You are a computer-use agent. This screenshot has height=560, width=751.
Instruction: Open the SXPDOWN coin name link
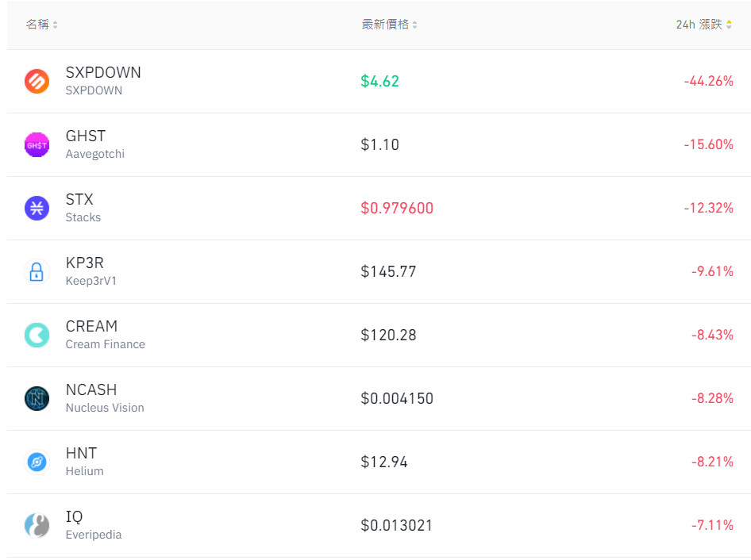click(103, 72)
